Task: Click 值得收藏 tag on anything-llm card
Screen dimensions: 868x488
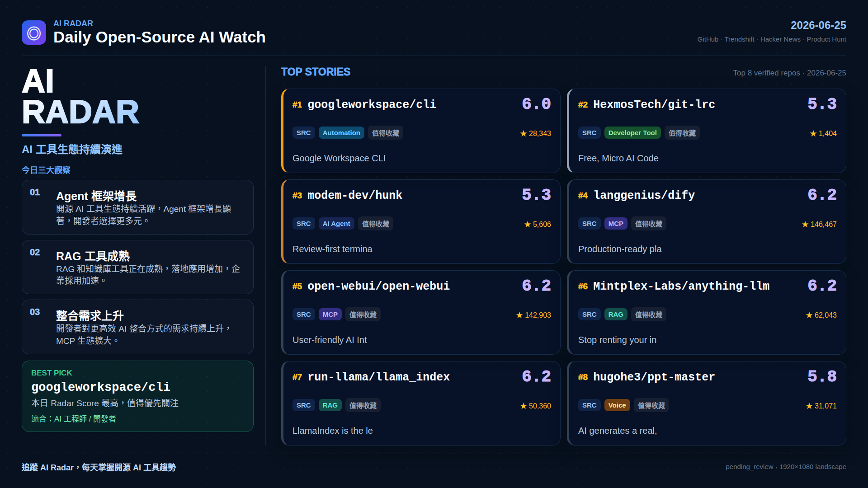Action: [x=649, y=314]
